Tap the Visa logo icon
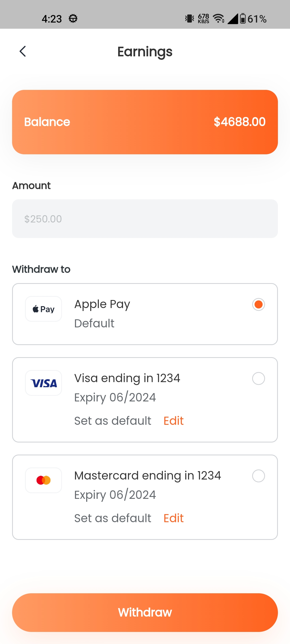290x644 pixels. (x=44, y=383)
